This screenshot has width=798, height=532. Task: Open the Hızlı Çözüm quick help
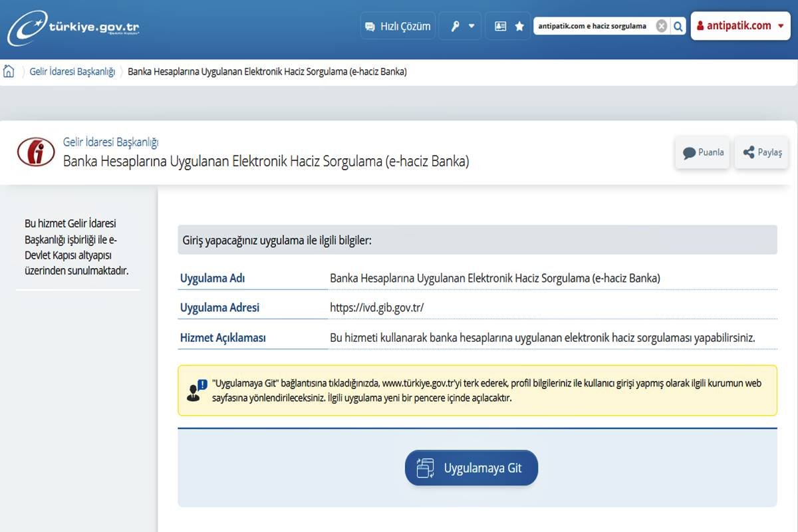coord(398,27)
